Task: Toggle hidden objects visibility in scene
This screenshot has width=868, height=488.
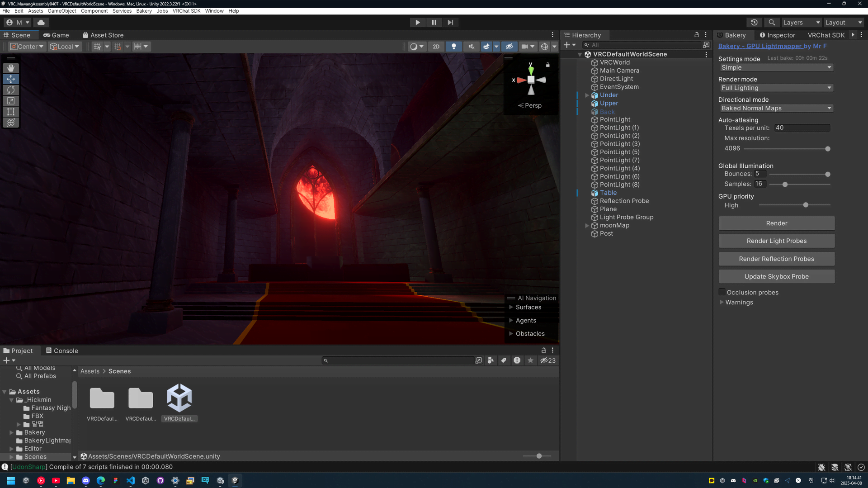Action: pyautogui.click(x=509, y=47)
